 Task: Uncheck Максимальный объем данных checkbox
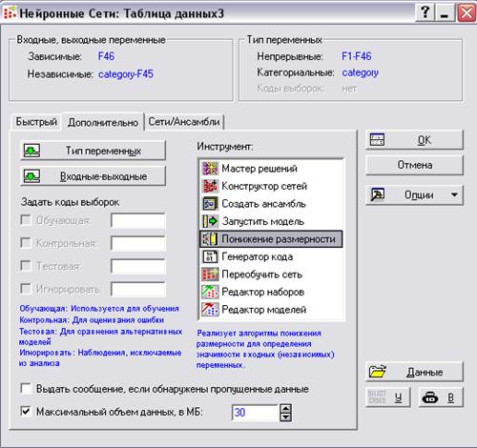click(x=26, y=412)
